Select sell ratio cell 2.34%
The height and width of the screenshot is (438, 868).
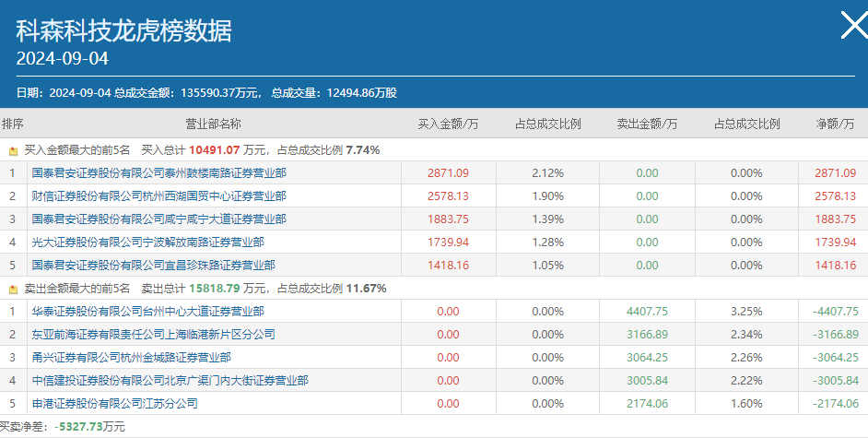[x=746, y=335]
